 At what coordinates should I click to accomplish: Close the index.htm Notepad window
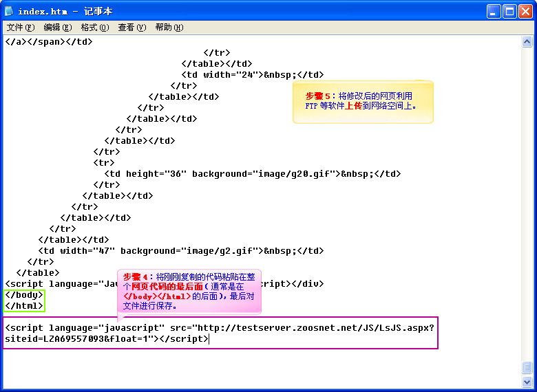[525, 11]
